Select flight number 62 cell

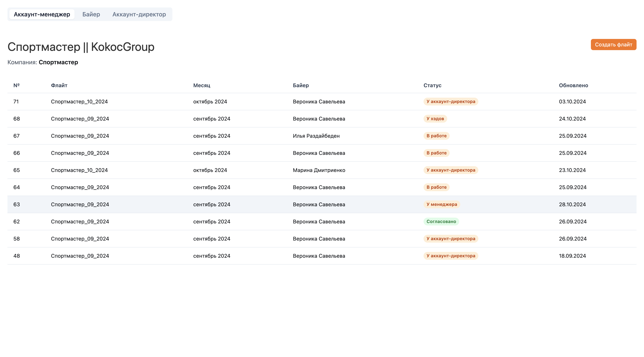[x=17, y=222]
